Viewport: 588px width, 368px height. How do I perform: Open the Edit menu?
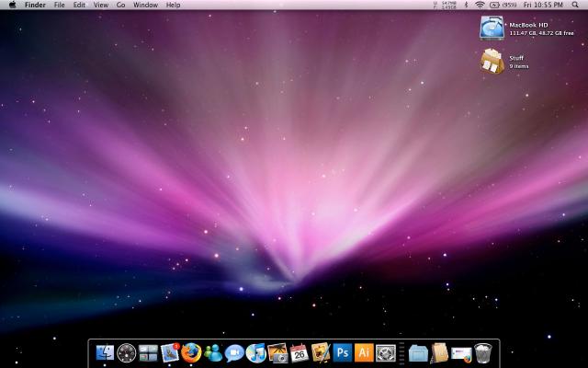(79, 5)
